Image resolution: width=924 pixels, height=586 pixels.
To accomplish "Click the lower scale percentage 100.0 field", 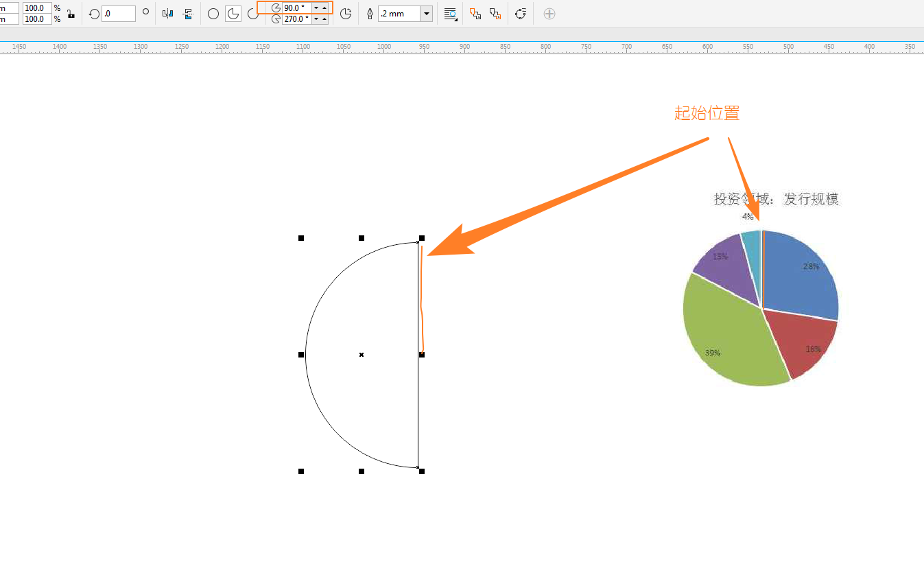I will click(37, 19).
